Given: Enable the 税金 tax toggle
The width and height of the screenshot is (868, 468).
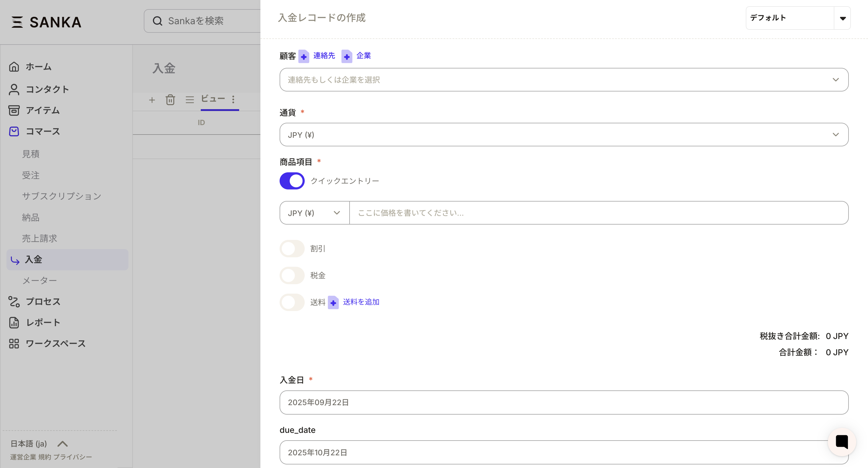Looking at the screenshot, I should (292, 275).
